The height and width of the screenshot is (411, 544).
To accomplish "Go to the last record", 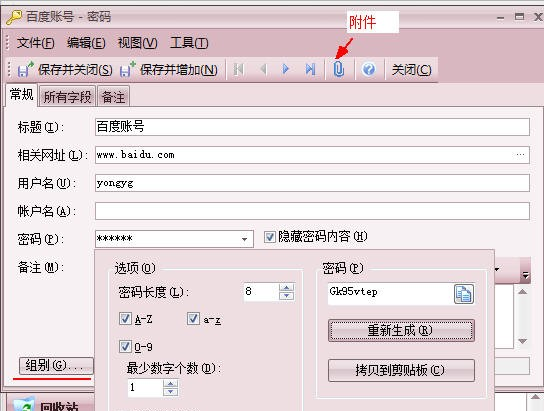I will (311, 69).
